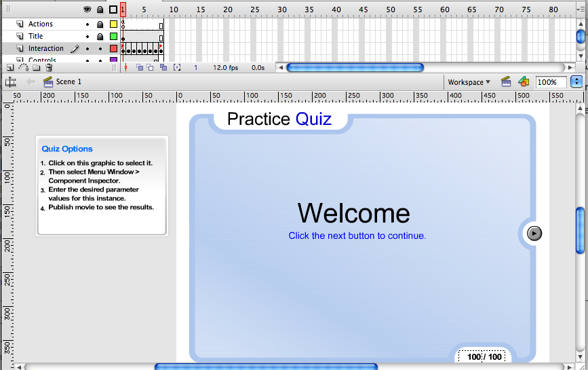This screenshot has width=588, height=370.
Task: Click the layers vertical scroll down arrow
Action: (581, 56)
